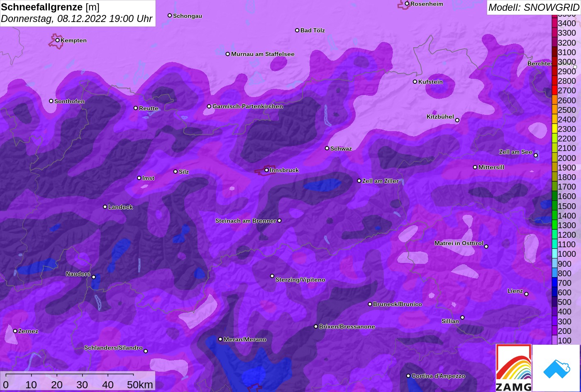Select the Nauders marker dot
The width and height of the screenshot is (581, 392).
94,277
